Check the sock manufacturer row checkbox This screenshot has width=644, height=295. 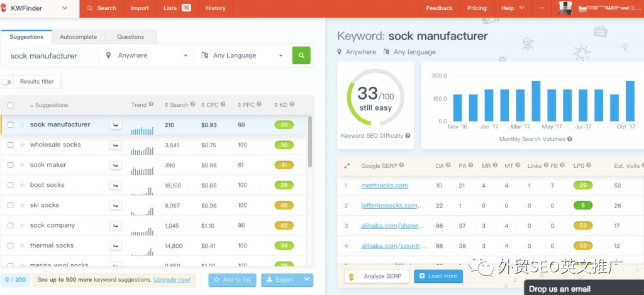[10, 125]
